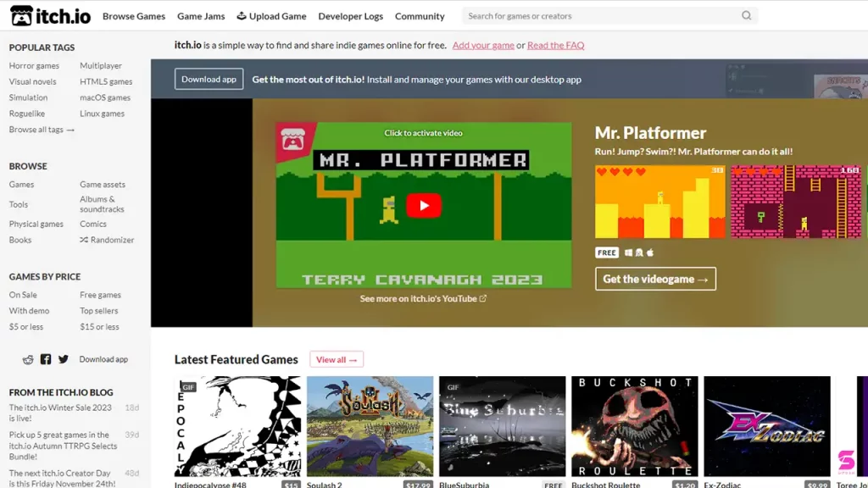Open the Reddit social icon
Screen dimensions: 868x488
click(x=28, y=359)
